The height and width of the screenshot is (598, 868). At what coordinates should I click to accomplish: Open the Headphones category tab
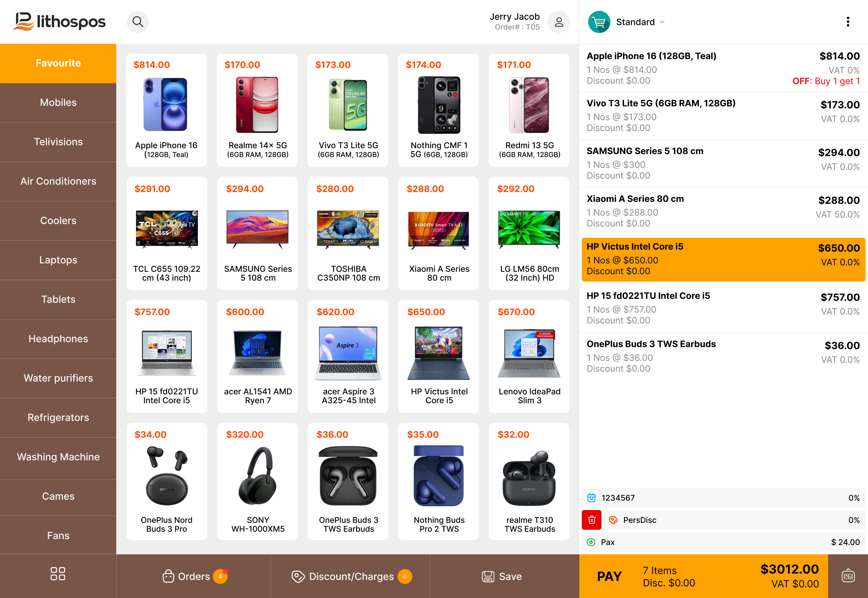pos(58,338)
